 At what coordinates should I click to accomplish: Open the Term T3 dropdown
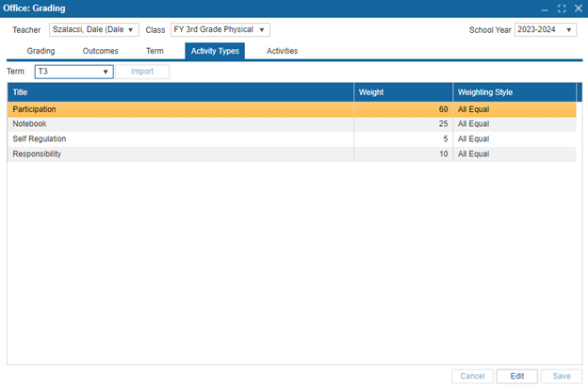(73, 72)
